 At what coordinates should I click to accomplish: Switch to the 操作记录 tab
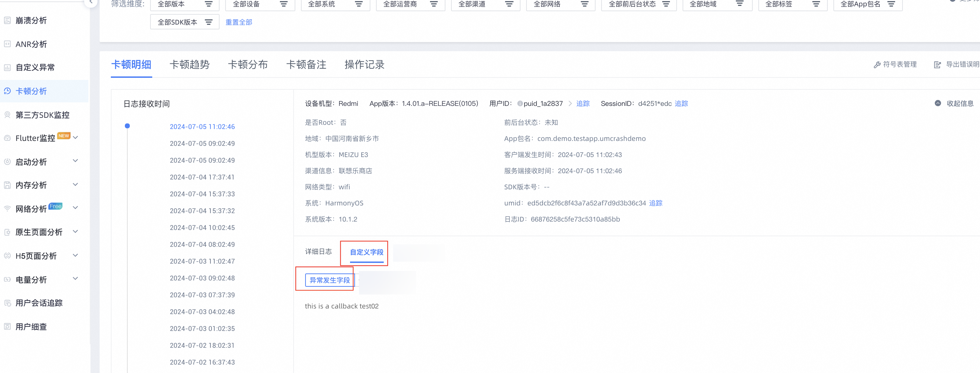[364, 65]
